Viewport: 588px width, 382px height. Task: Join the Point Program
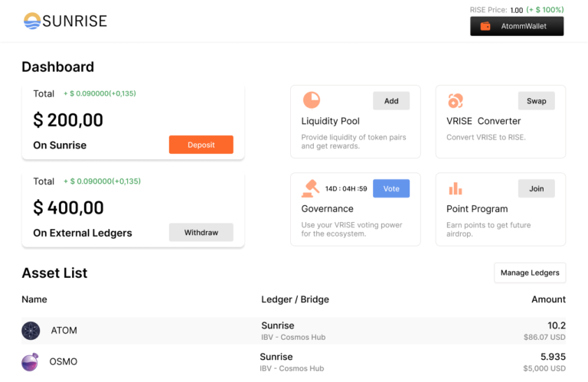coord(536,188)
